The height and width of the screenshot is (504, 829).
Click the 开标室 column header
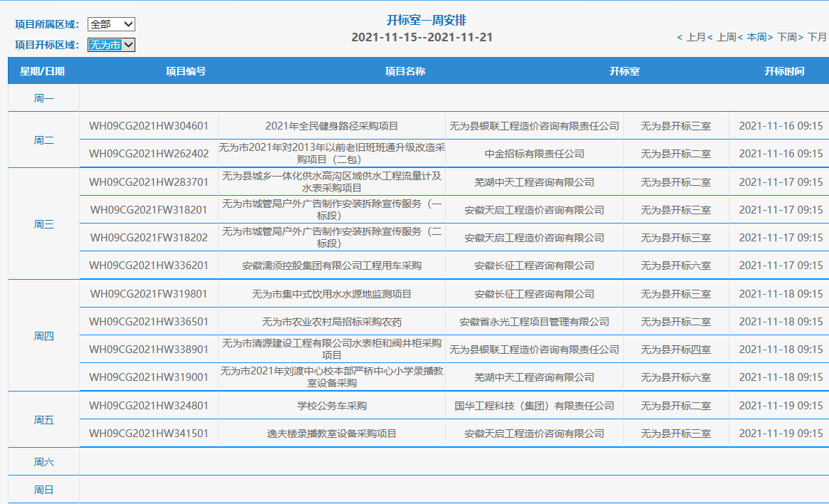pos(625,71)
